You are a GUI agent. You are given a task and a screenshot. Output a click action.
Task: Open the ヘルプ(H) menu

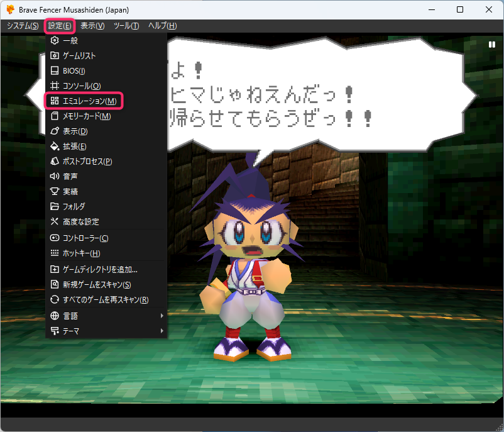162,26
